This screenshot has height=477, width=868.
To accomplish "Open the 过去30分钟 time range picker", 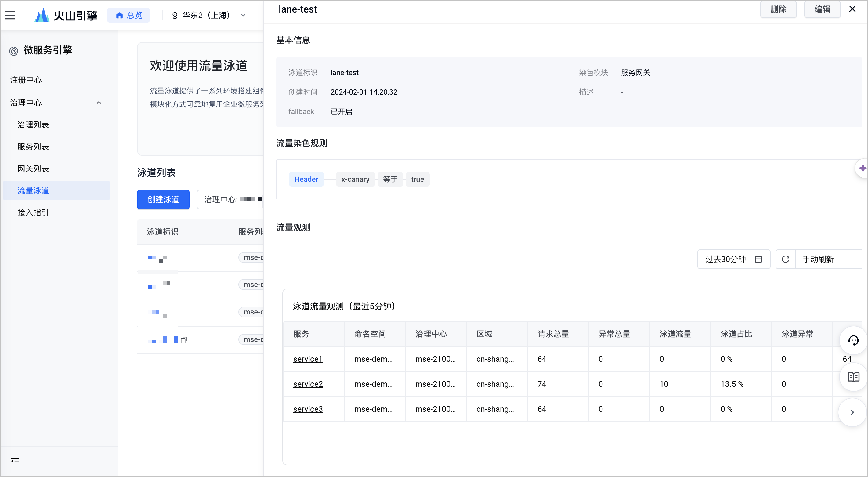I will (733, 259).
